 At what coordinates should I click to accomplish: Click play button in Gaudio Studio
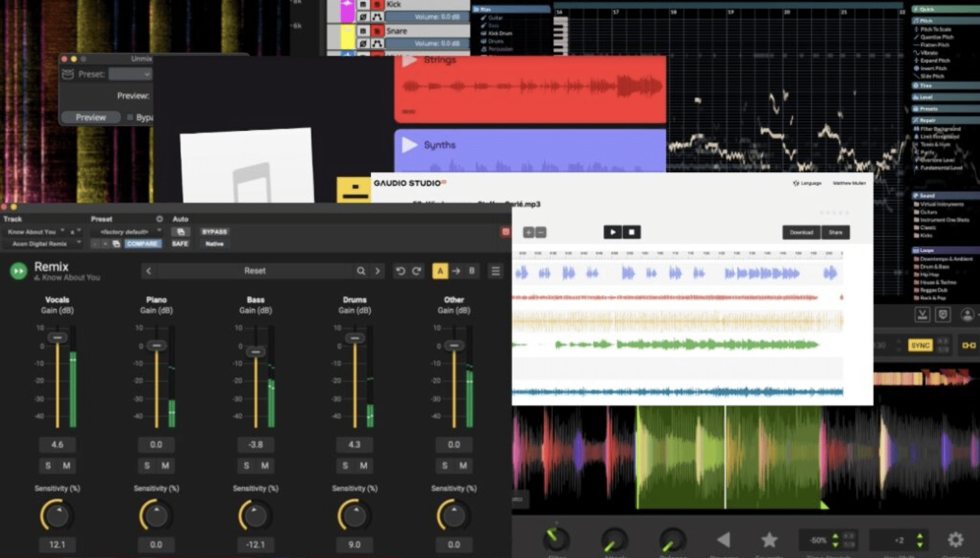tap(612, 232)
